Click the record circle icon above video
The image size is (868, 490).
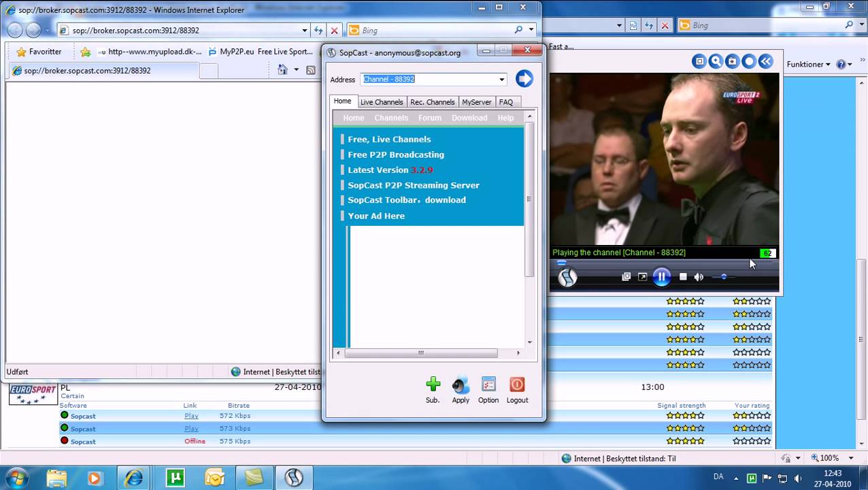point(749,61)
